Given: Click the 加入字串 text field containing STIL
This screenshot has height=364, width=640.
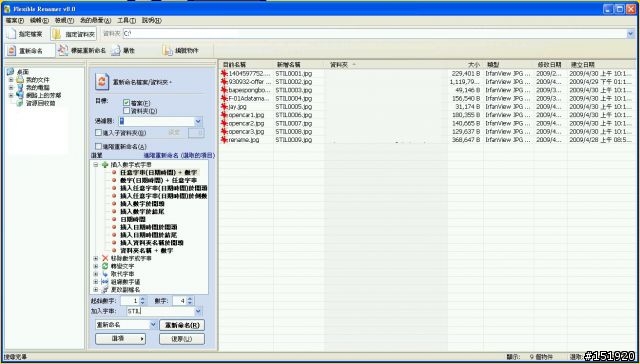Looking at the screenshot, I should pyautogui.click(x=160, y=311).
